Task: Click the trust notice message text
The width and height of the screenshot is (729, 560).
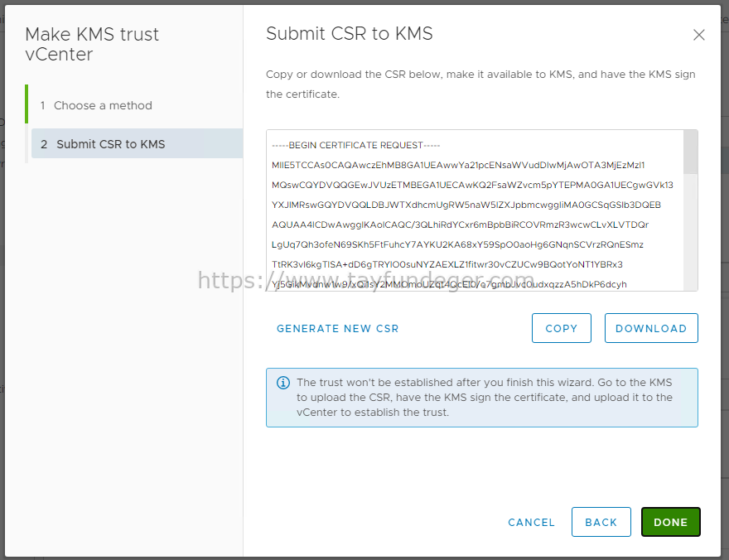Action: [485, 398]
